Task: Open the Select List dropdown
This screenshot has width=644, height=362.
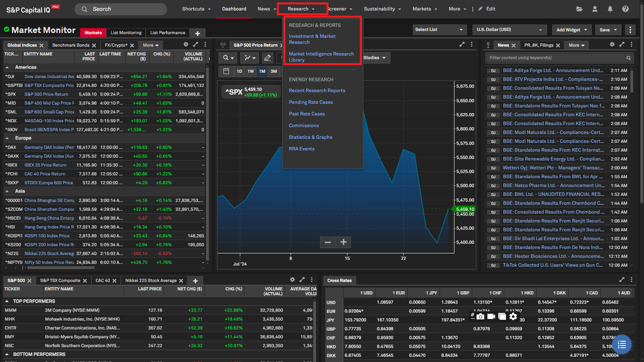Action: tap(439, 30)
